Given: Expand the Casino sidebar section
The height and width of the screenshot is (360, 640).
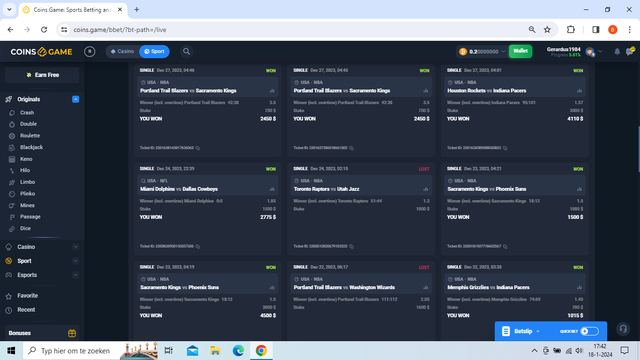Looking at the screenshot, I should tap(75, 247).
